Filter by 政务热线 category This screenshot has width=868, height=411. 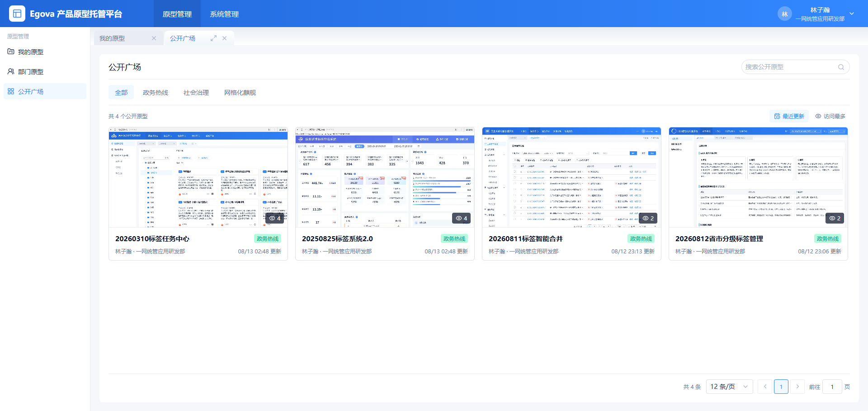156,93
